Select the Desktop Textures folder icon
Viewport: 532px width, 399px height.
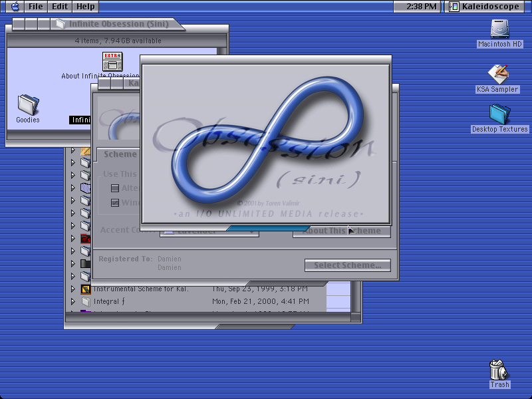click(500, 114)
